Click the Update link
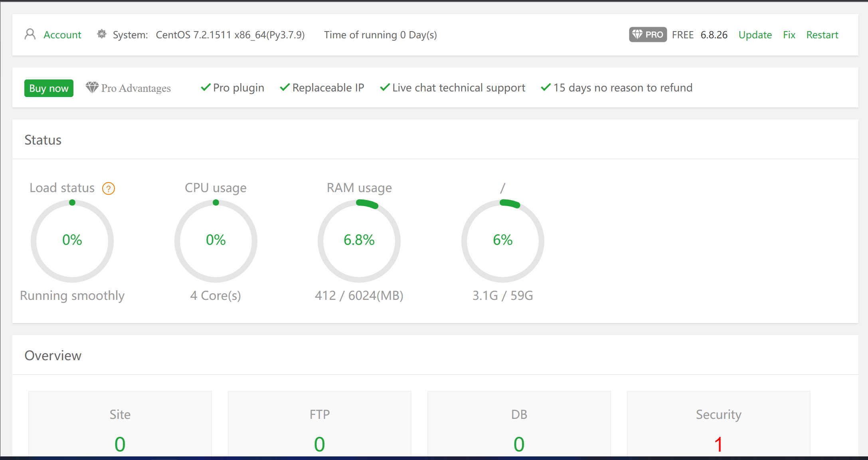This screenshot has height=460, width=868. pyautogui.click(x=755, y=35)
